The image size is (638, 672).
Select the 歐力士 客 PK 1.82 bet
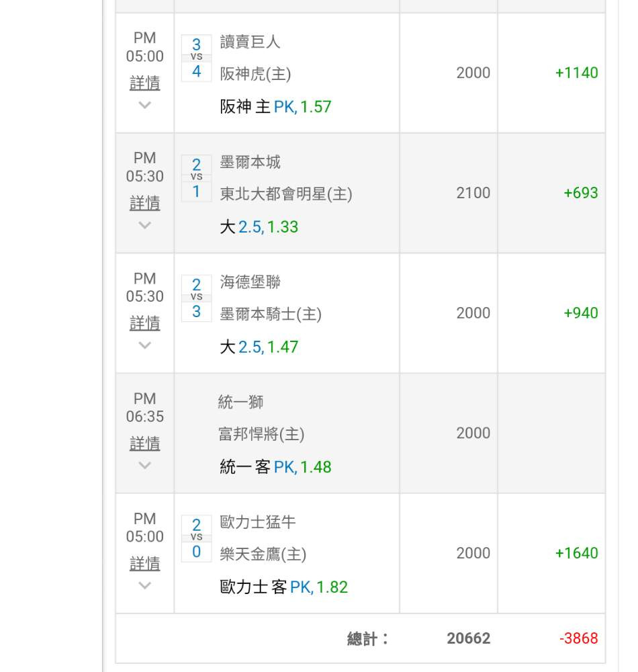283,587
